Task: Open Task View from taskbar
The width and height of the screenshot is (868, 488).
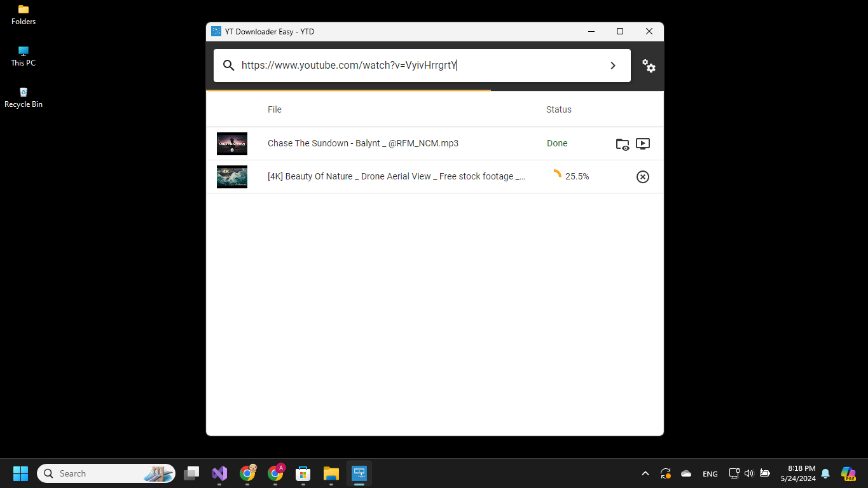Action: click(191, 473)
